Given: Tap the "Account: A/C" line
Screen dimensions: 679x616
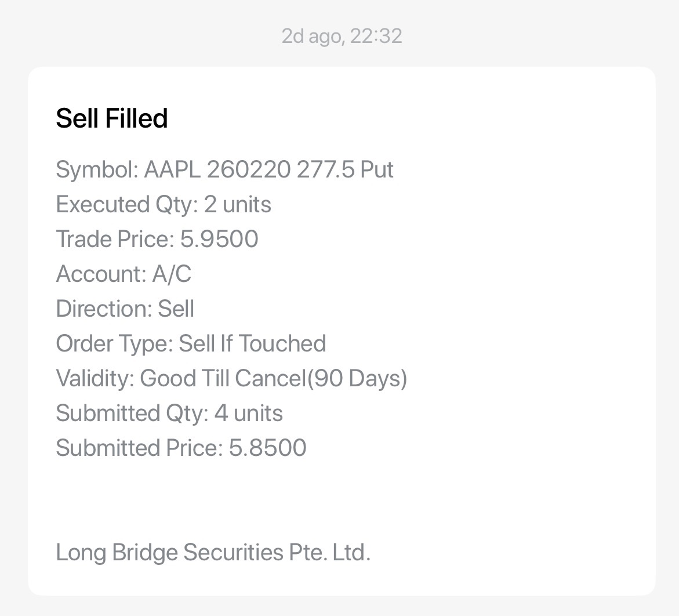Looking at the screenshot, I should [x=124, y=274].
